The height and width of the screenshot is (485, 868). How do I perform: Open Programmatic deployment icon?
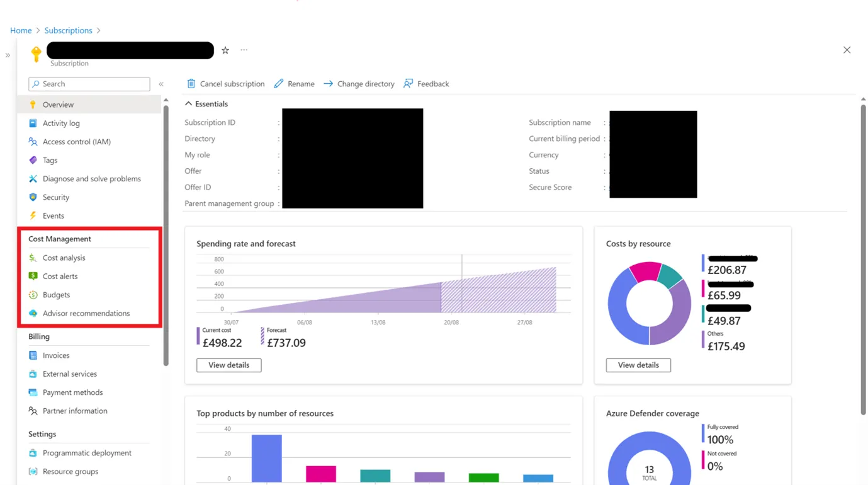pyautogui.click(x=33, y=453)
